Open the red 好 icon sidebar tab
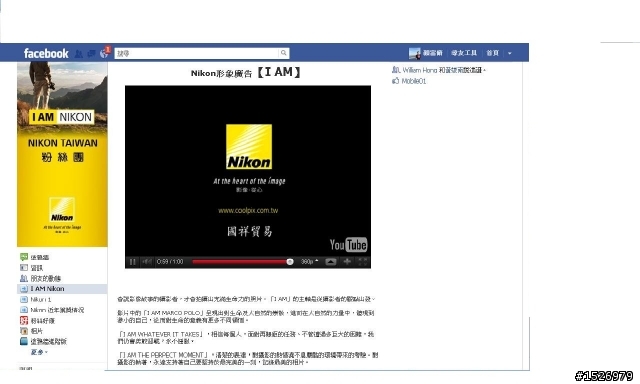Image resolution: width=640 pixels, height=384 pixels. click(x=38, y=321)
